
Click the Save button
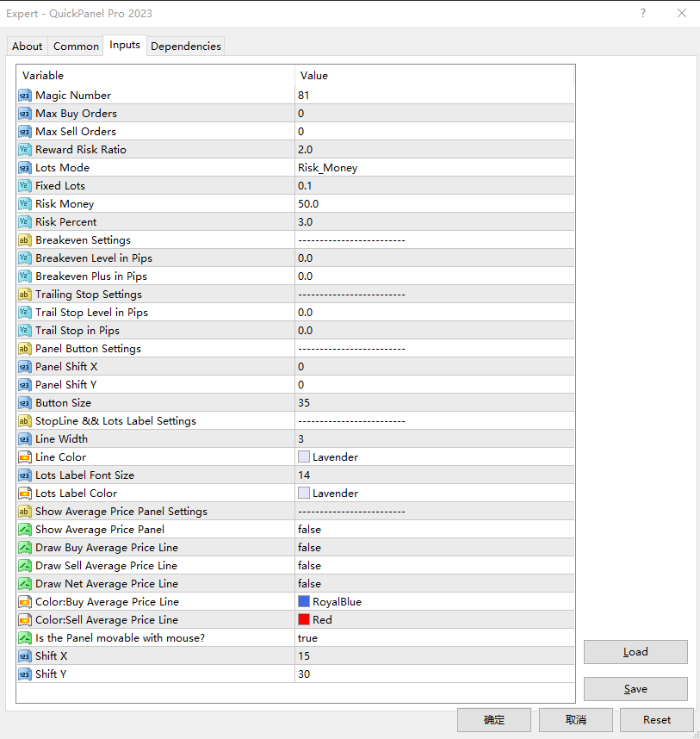pos(635,689)
